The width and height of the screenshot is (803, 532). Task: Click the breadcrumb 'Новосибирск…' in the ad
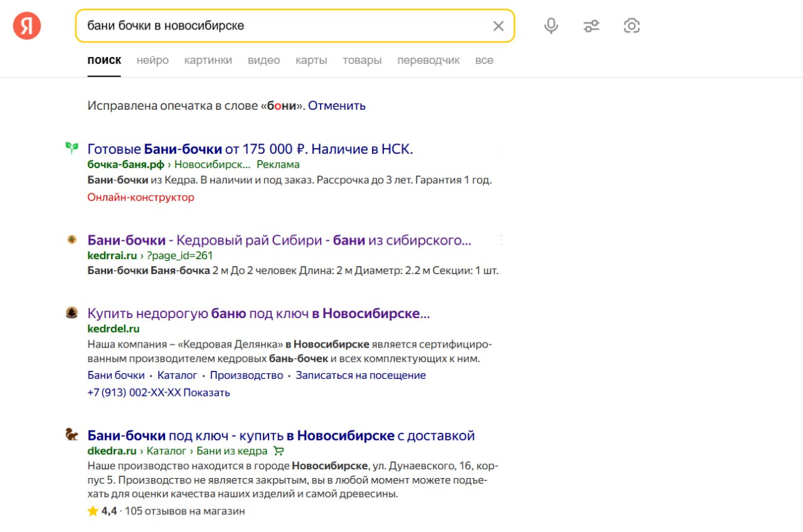click(212, 164)
